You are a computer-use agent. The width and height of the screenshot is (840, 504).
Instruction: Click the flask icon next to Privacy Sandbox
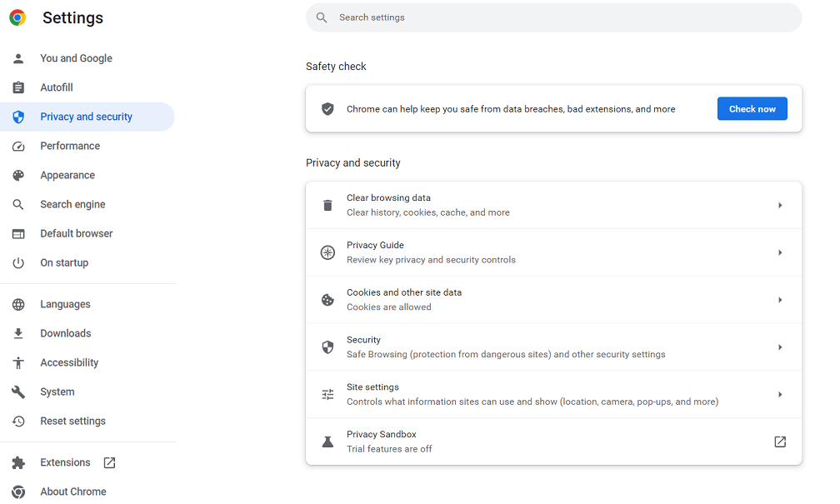327,442
